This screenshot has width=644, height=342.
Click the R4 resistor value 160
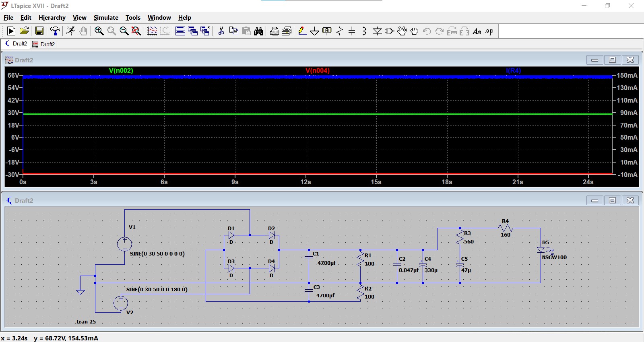tap(505, 235)
